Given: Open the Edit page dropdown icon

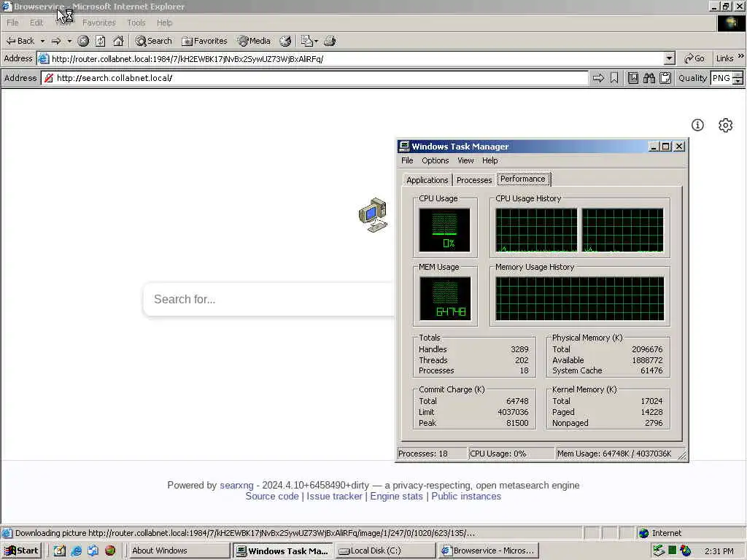Looking at the screenshot, I should (309, 41).
